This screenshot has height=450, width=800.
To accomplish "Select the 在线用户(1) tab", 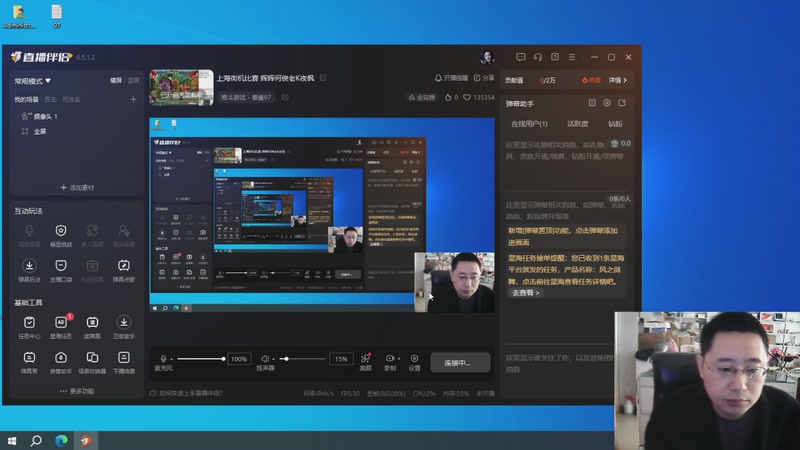I will pyautogui.click(x=529, y=124).
